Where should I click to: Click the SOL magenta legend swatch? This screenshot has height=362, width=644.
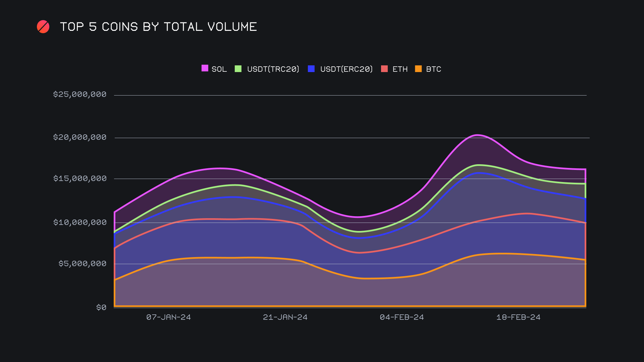(x=205, y=68)
